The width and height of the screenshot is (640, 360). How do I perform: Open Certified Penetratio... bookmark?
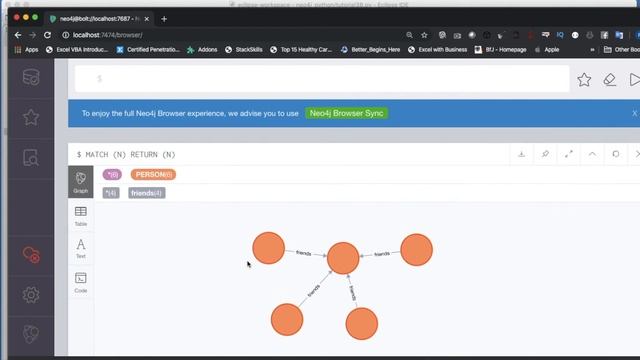click(148, 50)
